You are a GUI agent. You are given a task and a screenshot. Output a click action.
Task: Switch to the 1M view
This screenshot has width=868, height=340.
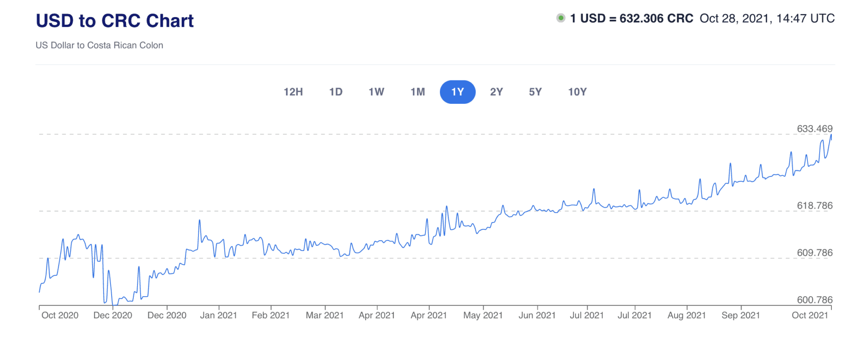pos(417,92)
